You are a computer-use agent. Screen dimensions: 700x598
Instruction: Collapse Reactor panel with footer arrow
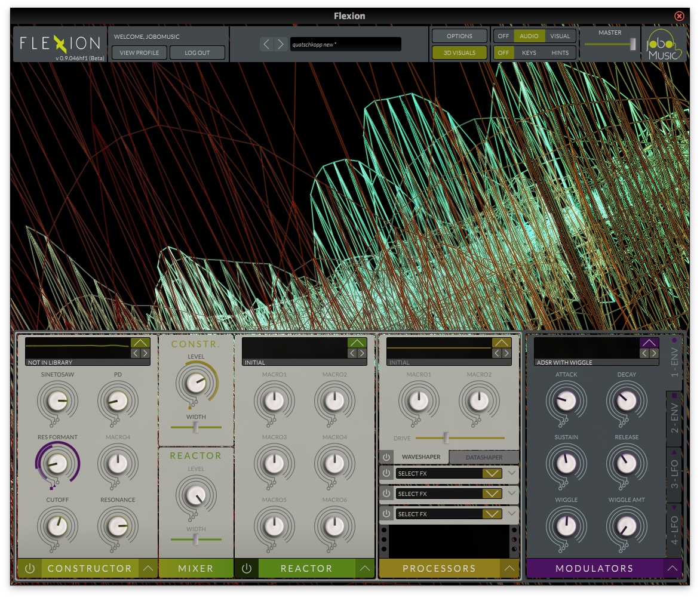pyautogui.click(x=365, y=569)
